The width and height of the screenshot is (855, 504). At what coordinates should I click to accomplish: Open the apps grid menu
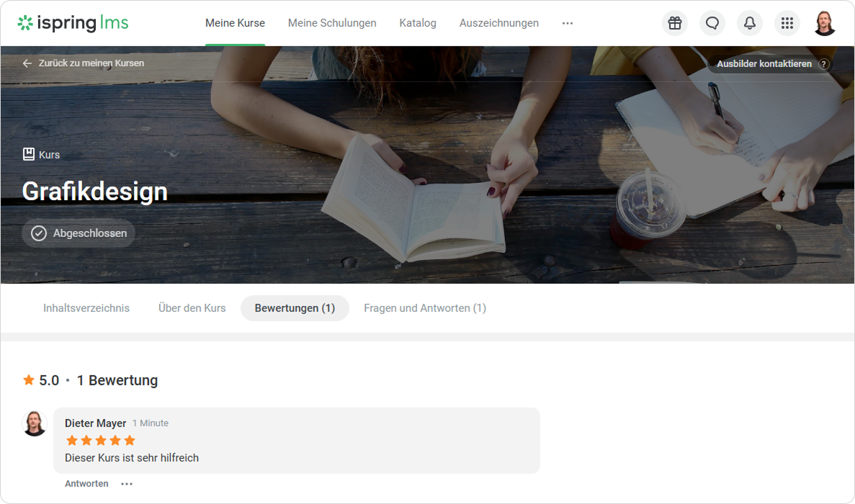[787, 23]
